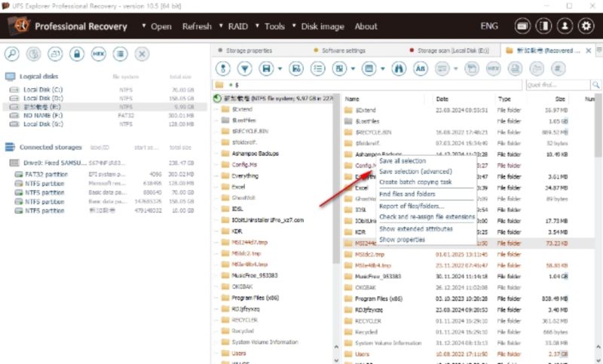Screen dimensions: 603x364
Task: Open the Open menu
Action: point(161,26)
